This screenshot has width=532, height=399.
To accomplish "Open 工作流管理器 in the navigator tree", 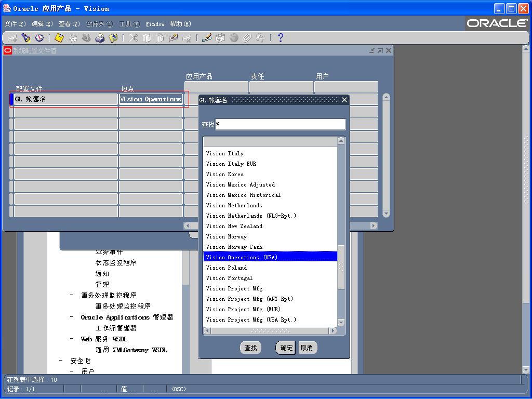I will coord(116,328).
